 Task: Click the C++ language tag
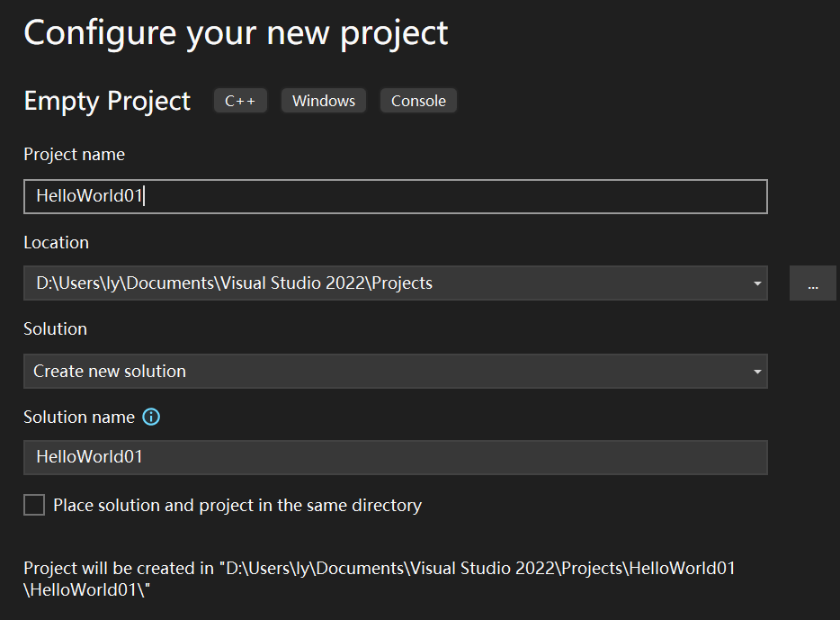click(240, 101)
